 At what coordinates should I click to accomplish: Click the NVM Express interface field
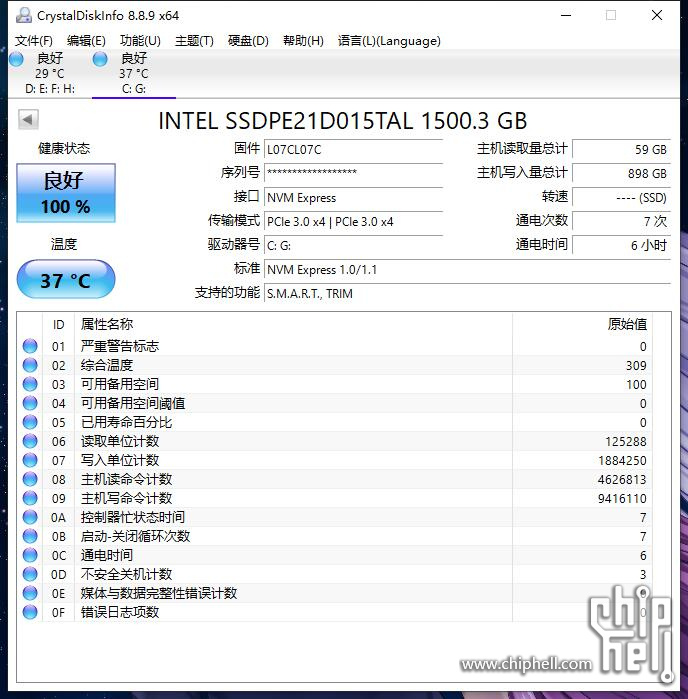point(353,197)
